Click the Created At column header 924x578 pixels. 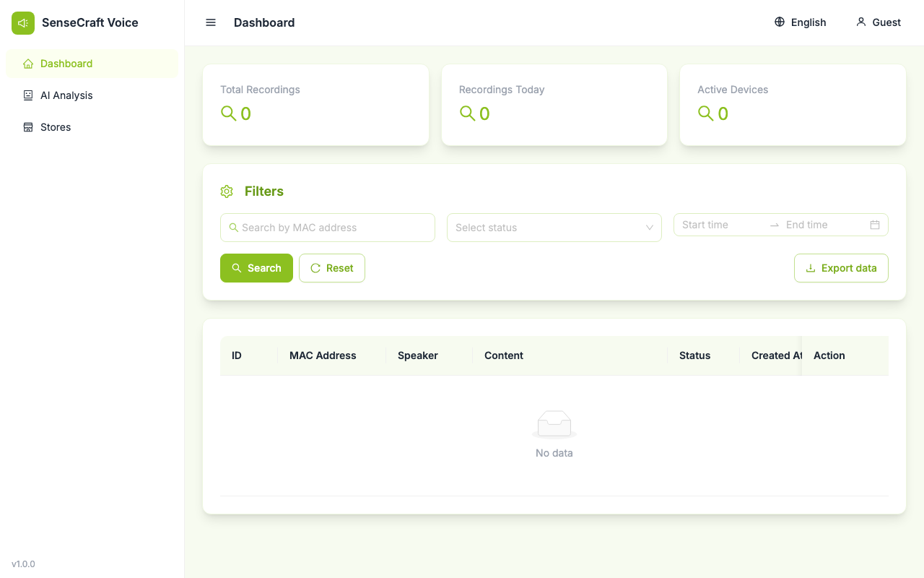[770, 355]
